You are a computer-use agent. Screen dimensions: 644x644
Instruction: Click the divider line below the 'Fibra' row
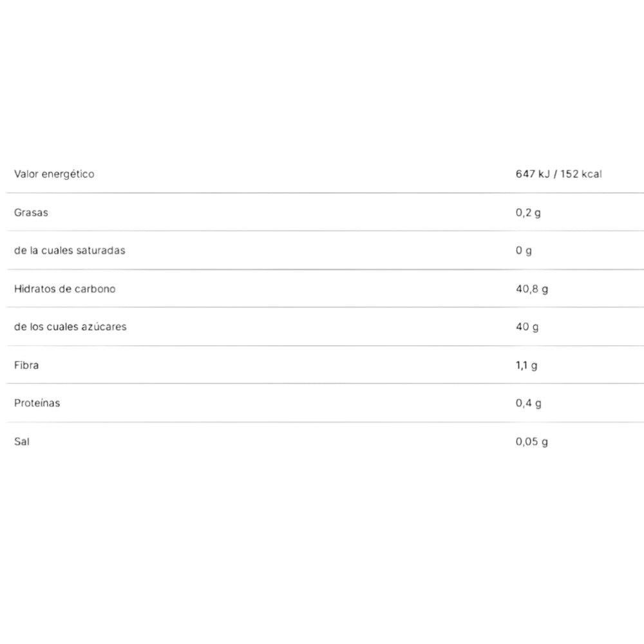tap(322, 384)
